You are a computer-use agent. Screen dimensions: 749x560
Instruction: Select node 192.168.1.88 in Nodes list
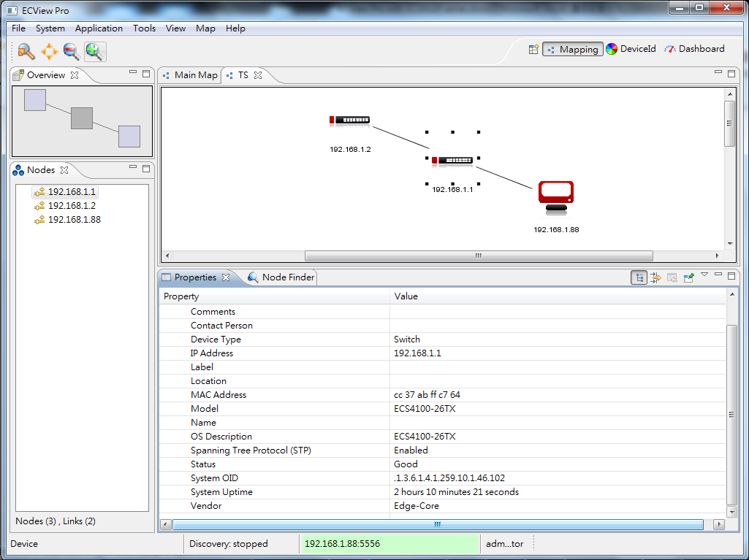68,220
